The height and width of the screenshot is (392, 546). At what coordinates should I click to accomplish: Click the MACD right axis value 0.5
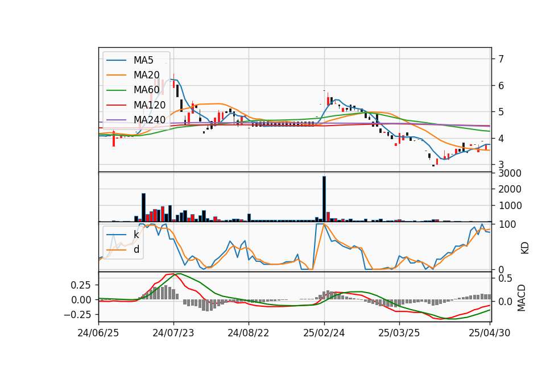505,278
